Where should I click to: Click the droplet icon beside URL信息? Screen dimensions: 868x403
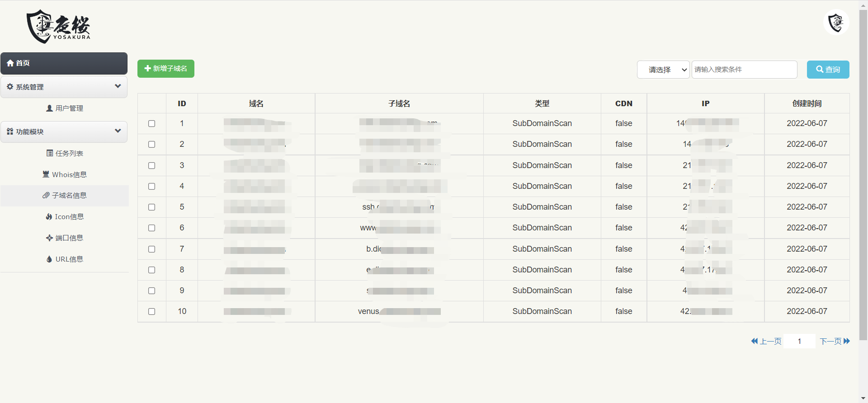[x=49, y=259]
